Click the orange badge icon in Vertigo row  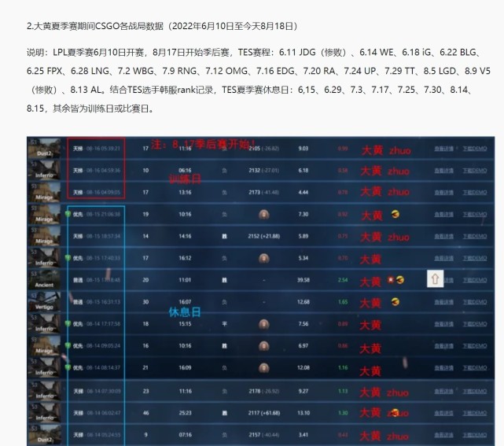(x=395, y=301)
